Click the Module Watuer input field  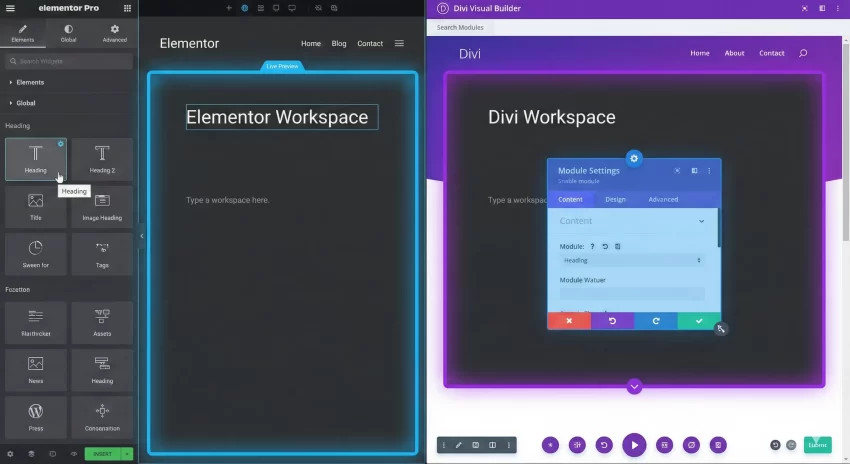(x=632, y=294)
